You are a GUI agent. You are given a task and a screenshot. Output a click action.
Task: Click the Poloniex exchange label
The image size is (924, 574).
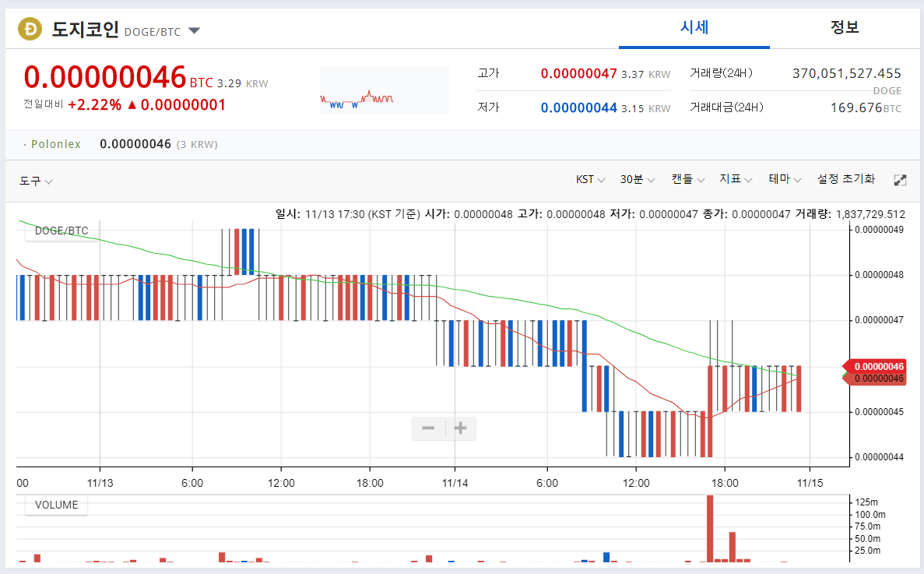(56, 144)
